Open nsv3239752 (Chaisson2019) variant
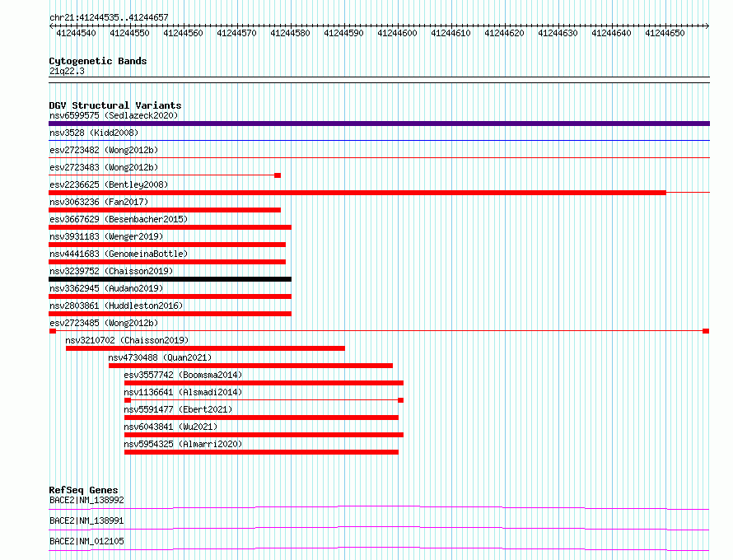733x560 pixels. click(111, 271)
